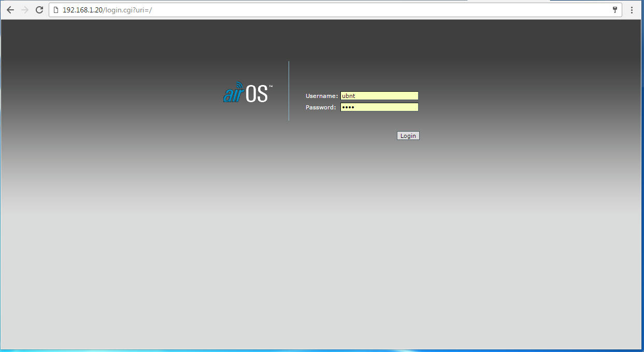This screenshot has width=644, height=352.
Task: Click the browser Back arrow
Action: (10, 10)
